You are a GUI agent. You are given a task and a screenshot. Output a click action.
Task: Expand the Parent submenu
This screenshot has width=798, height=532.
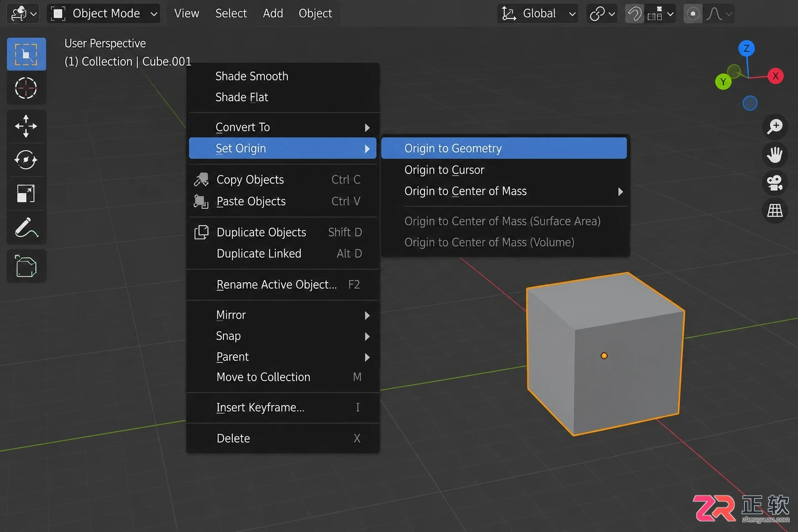pos(283,357)
